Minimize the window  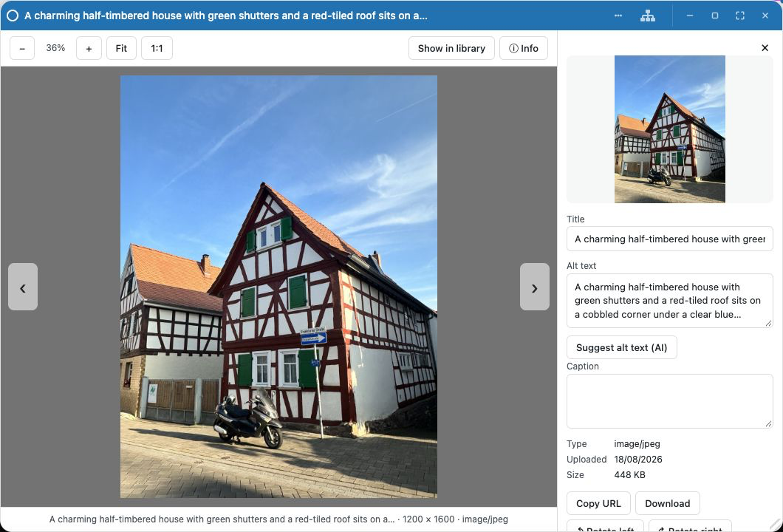coord(690,16)
